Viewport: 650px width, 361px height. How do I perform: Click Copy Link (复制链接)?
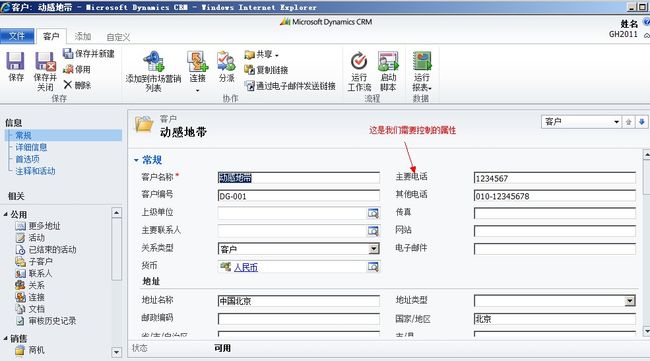coord(266,70)
